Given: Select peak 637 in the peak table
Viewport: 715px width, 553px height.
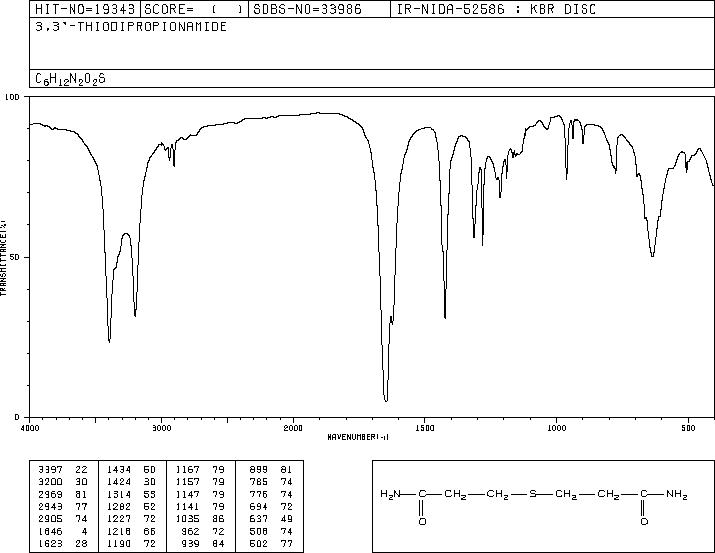Looking at the screenshot, I should (x=259, y=519).
